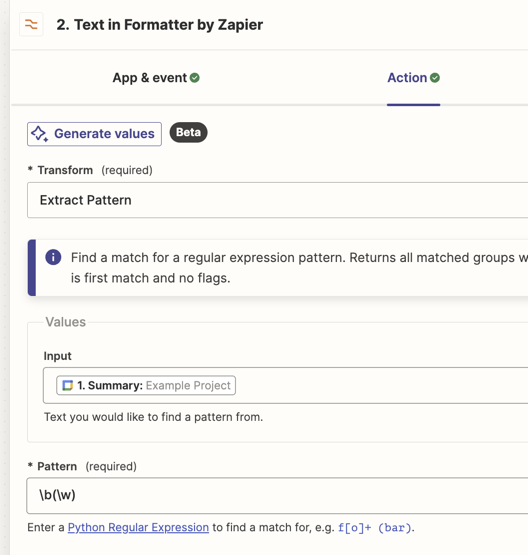This screenshot has width=528, height=555.
Task: Click the Pattern (required) label
Action: coord(82,466)
